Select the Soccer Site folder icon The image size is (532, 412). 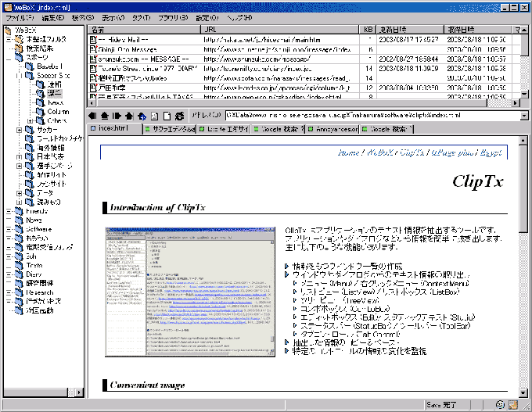30,75
